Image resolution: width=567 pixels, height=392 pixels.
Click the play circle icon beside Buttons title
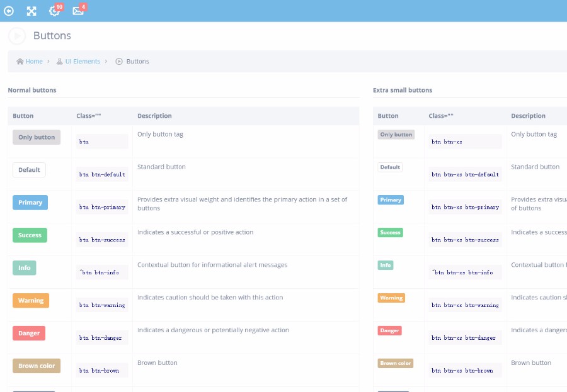click(17, 36)
